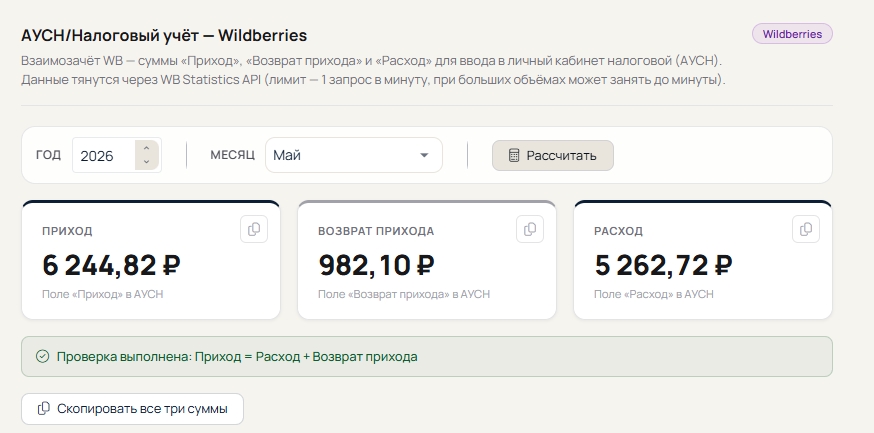Increase year with the up stepper arrow
The width and height of the screenshot is (874, 433).
(146, 148)
